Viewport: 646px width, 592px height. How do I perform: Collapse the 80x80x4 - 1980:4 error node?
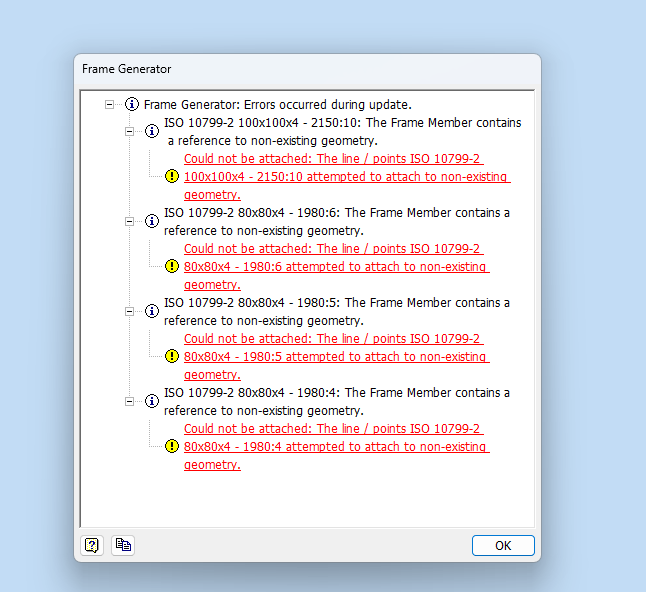[129, 401]
